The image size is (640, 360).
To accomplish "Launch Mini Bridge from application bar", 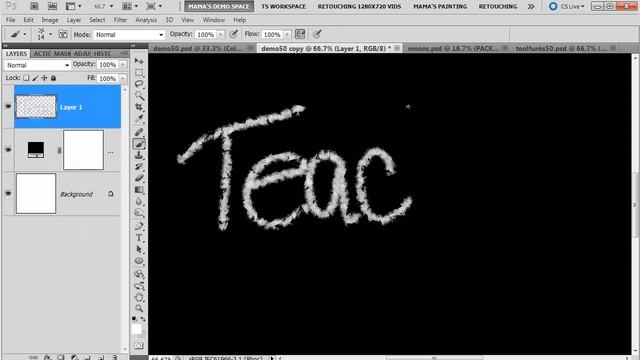I will coord(52,6).
